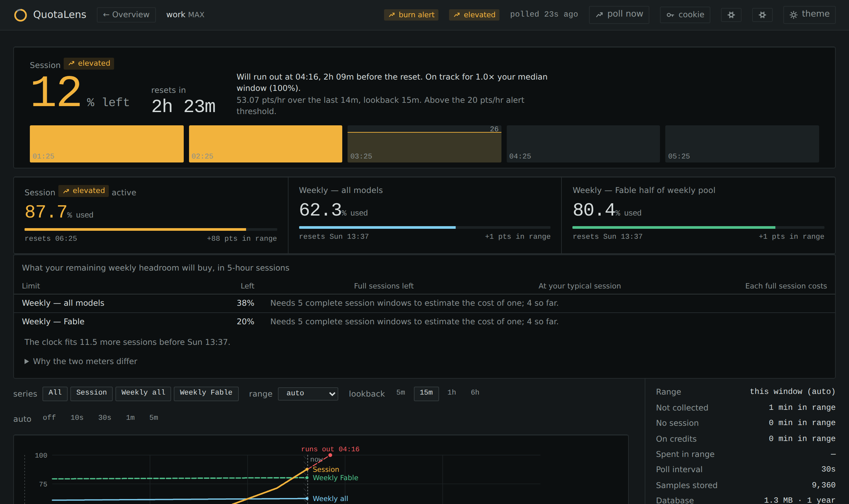The width and height of the screenshot is (849, 504).
Task: Select the 05:25 empty timeline block
Action: pos(742,144)
